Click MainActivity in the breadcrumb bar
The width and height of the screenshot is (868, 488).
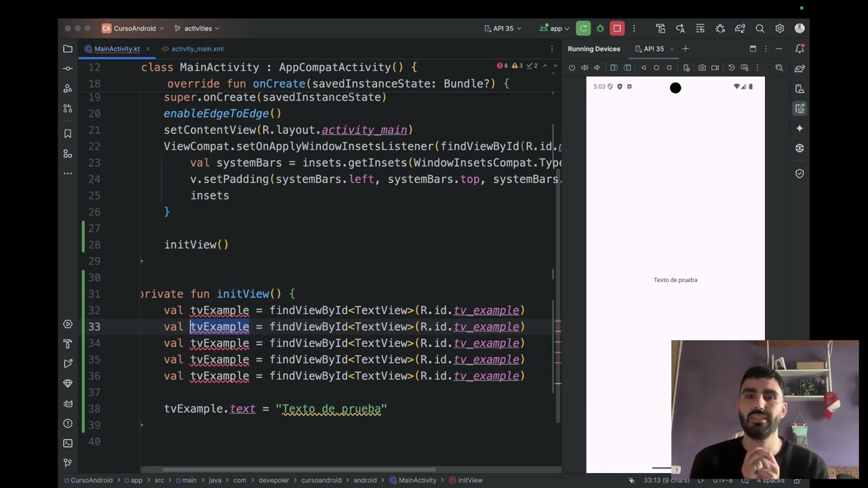413,480
